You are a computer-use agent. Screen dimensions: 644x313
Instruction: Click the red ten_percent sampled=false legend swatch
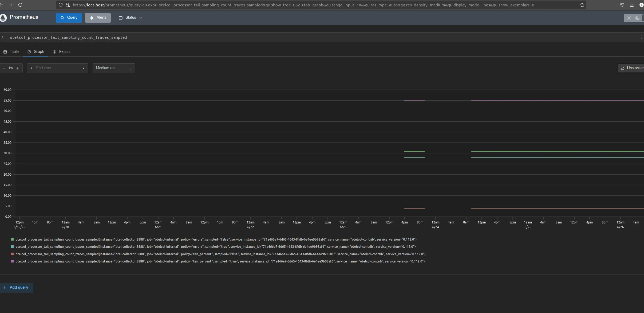point(12,254)
